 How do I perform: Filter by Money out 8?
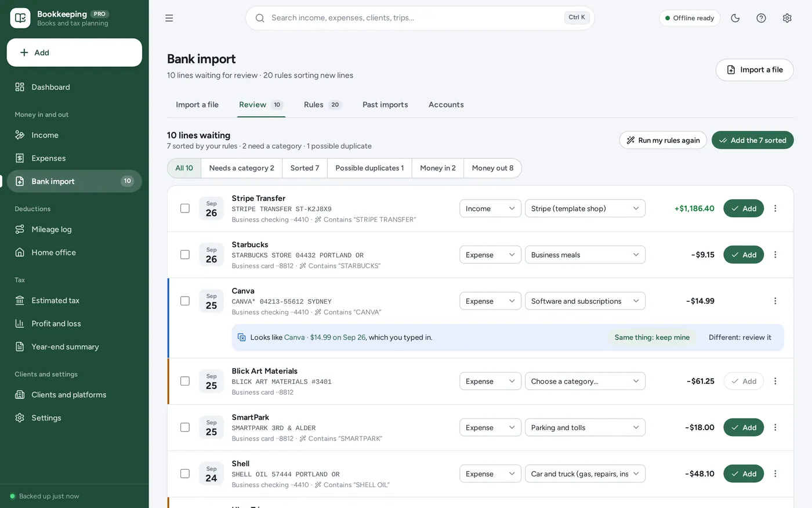[x=492, y=168]
